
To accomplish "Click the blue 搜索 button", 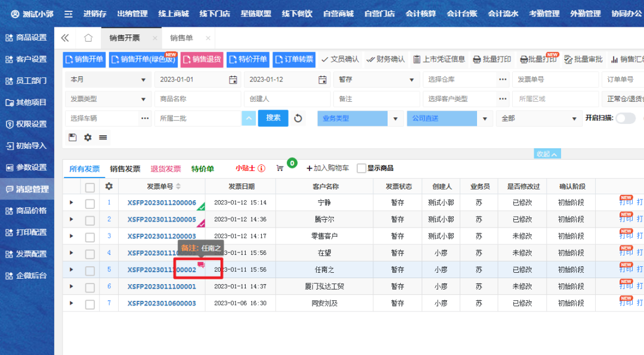I will click(273, 118).
